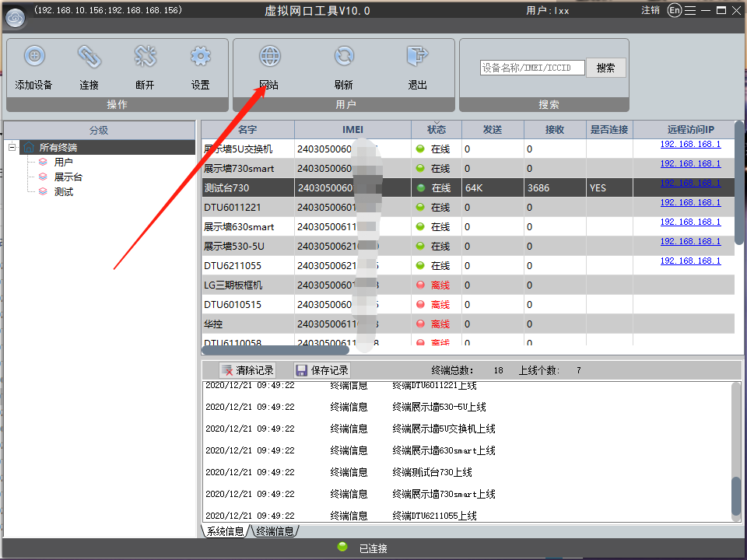Click the 注销 logout link in title bar
Screen dimensions: 747x560
click(x=651, y=11)
